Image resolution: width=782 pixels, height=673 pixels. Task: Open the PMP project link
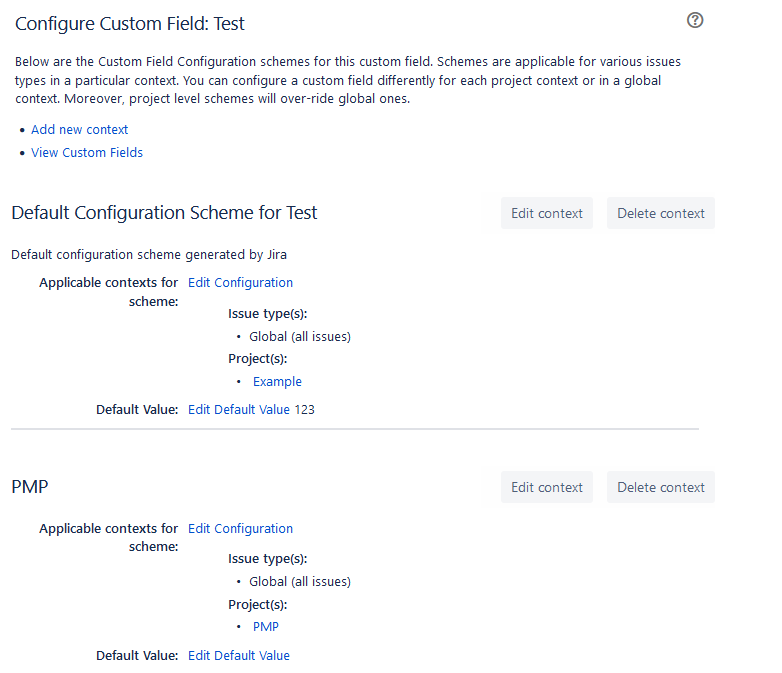pyautogui.click(x=266, y=627)
